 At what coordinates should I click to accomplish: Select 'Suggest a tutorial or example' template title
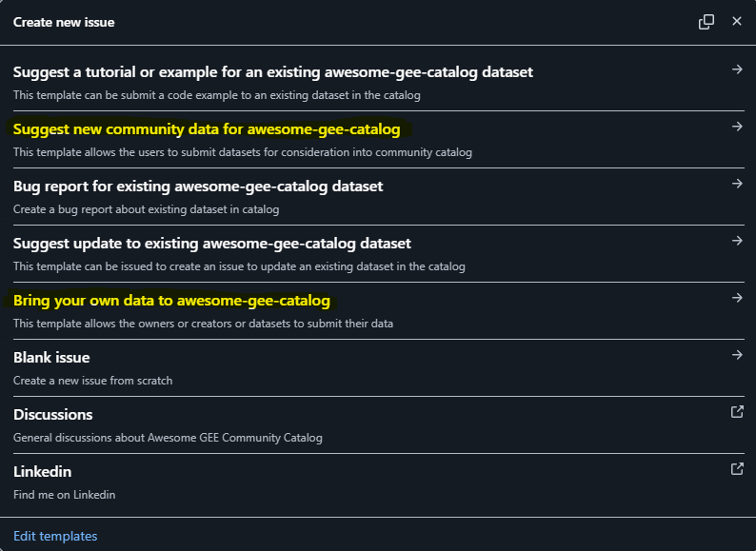(273, 72)
